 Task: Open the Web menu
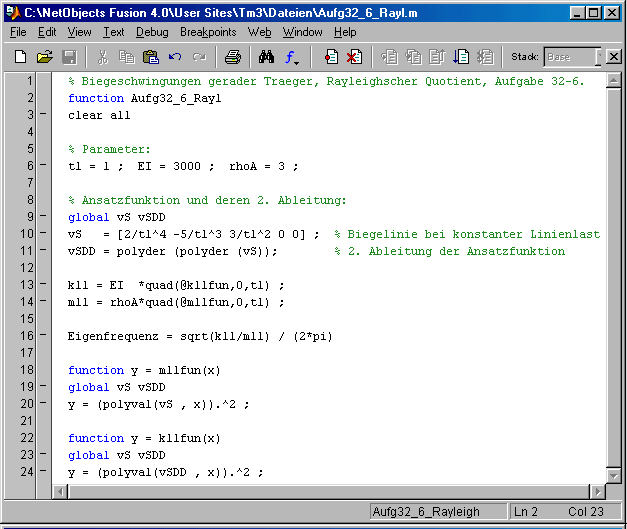260,32
